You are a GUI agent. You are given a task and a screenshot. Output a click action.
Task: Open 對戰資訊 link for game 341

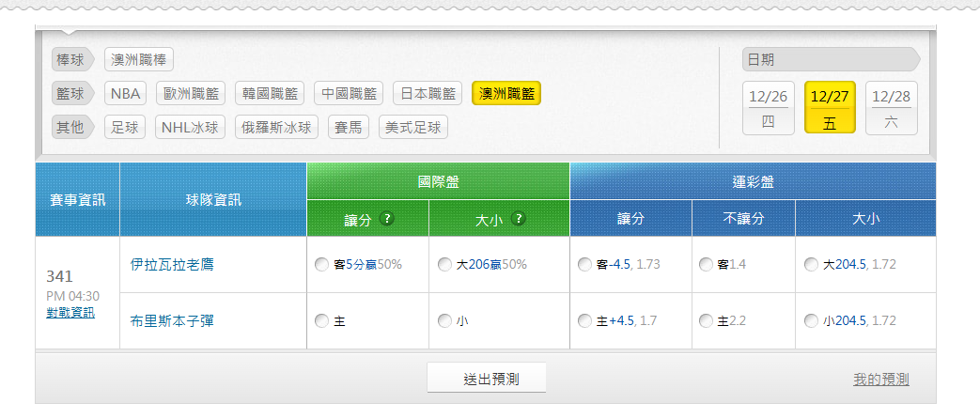point(70,313)
